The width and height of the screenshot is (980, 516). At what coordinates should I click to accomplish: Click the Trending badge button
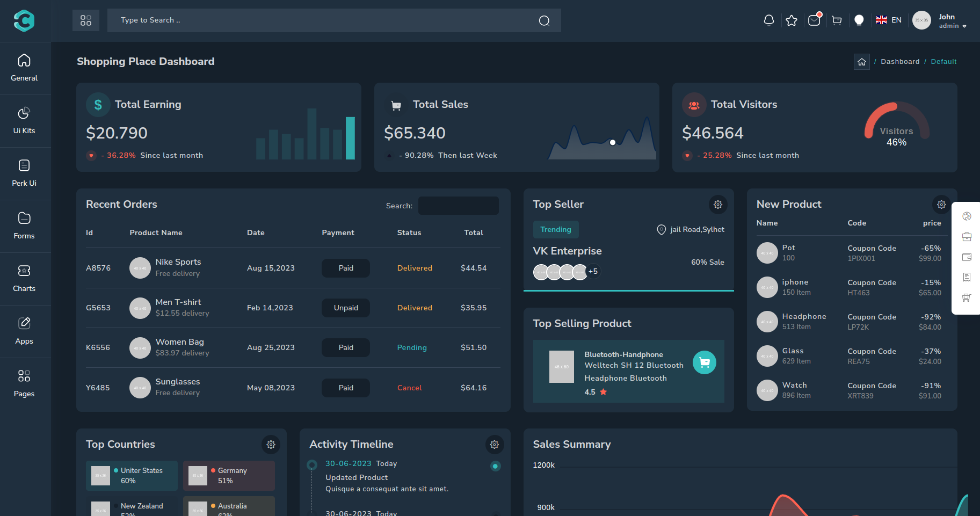click(x=556, y=229)
